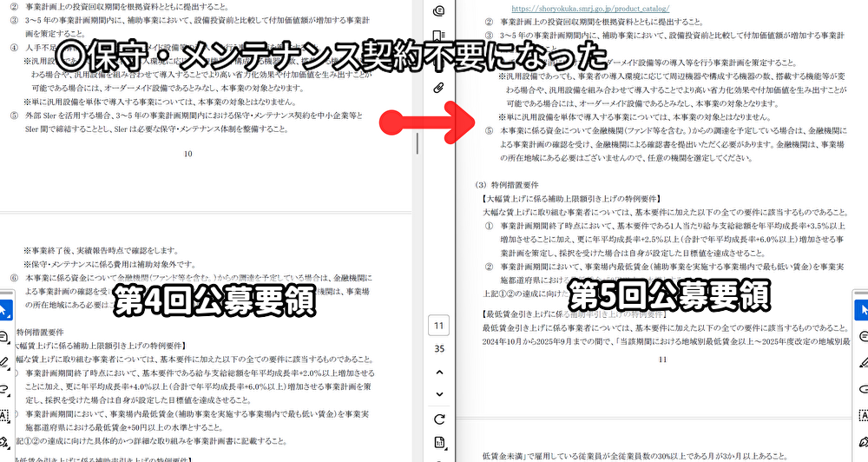The image size is (868, 462).
Task: Add a comment with left window's note tool
Action: [4, 336]
